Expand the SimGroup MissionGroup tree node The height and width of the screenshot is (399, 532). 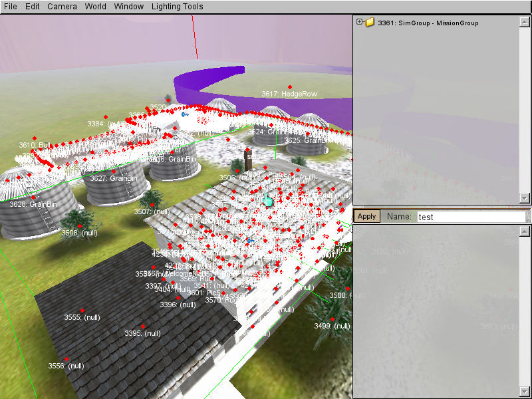pyautogui.click(x=360, y=22)
